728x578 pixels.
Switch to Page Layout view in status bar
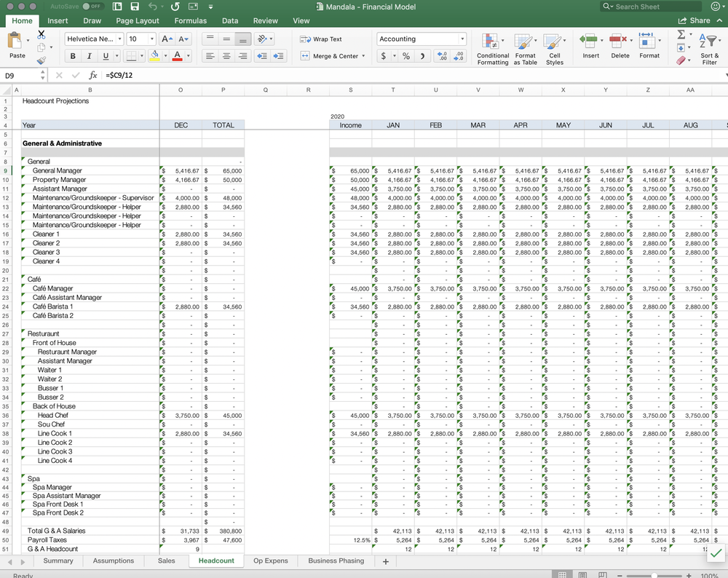(x=582, y=575)
